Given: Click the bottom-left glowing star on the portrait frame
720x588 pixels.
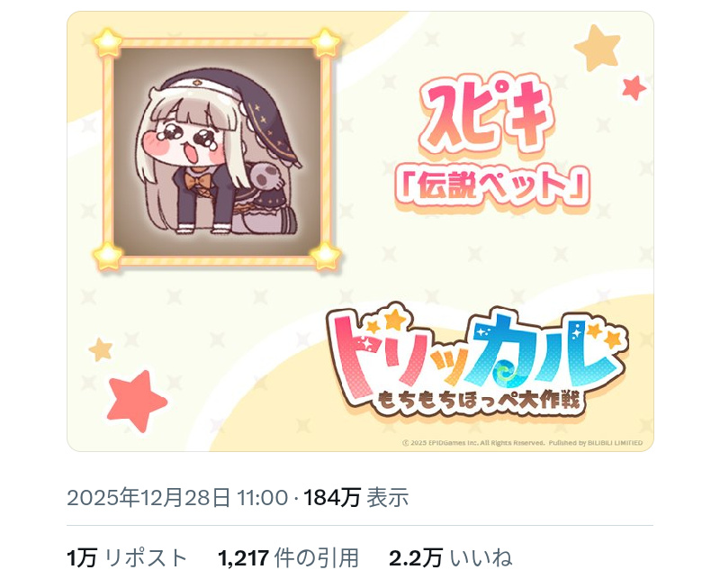Looking at the screenshot, I should [108, 256].
